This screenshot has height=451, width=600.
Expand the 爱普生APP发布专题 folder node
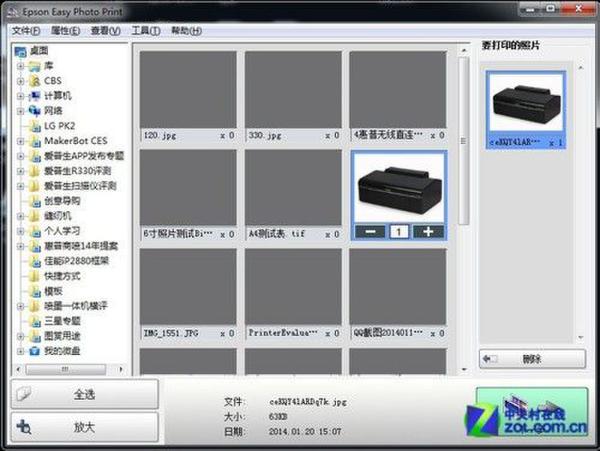click(x=21, y=156)
